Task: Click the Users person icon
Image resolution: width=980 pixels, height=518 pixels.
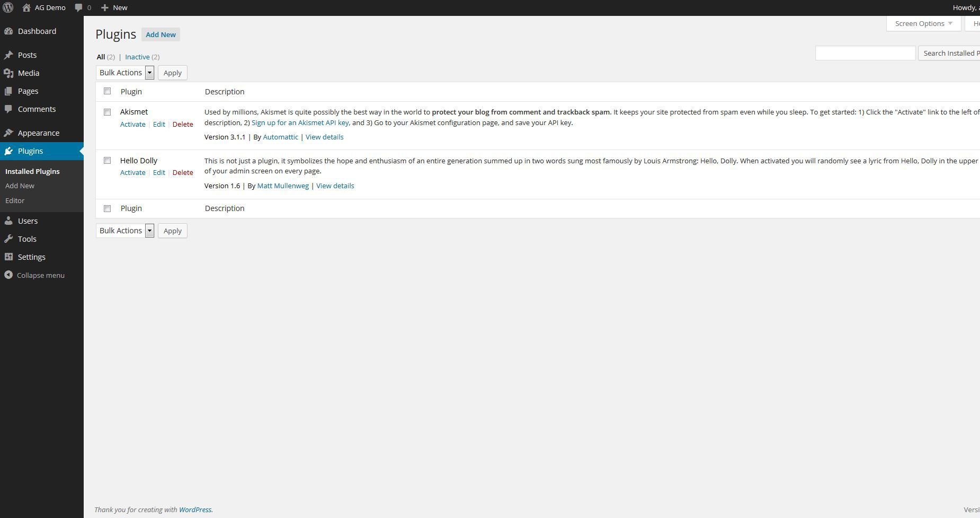Action: tap(8, 221)
